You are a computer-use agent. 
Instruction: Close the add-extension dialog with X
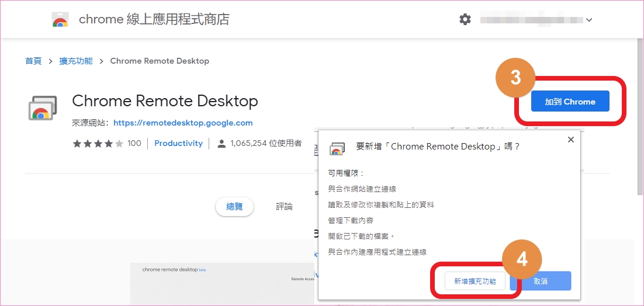pos(570,140)
